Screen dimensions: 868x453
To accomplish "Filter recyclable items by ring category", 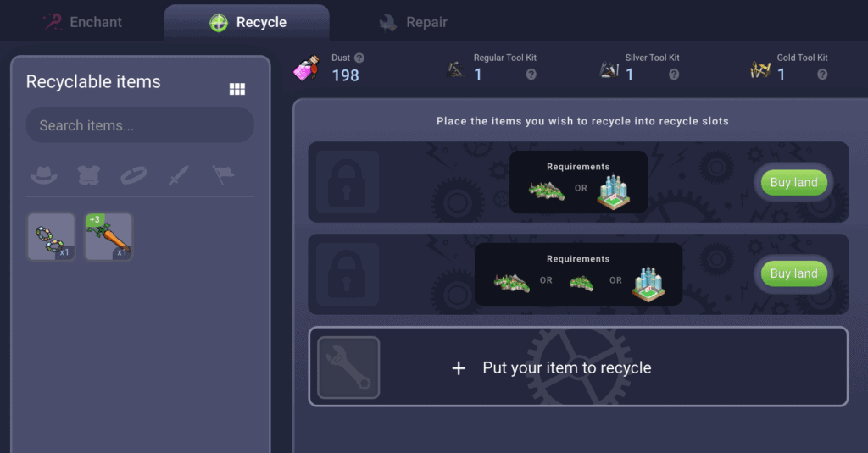I will 133,175.
